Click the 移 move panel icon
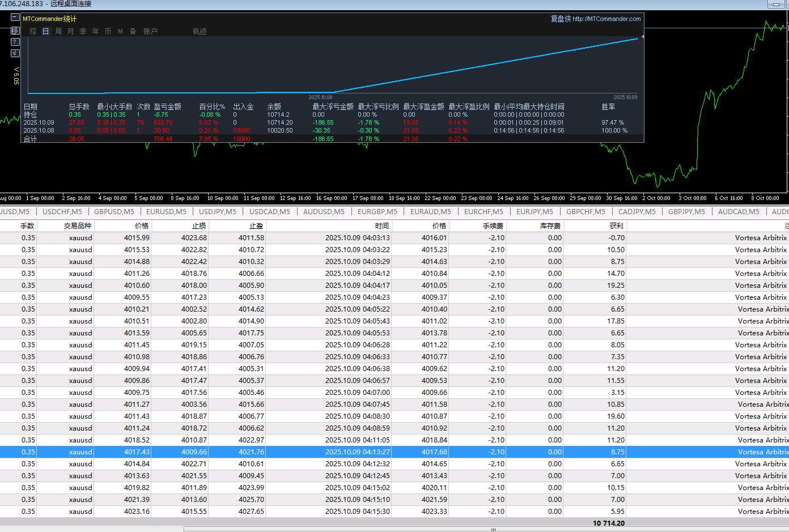Viewport: 789px width, 532px height. click(x=15, y=30)
